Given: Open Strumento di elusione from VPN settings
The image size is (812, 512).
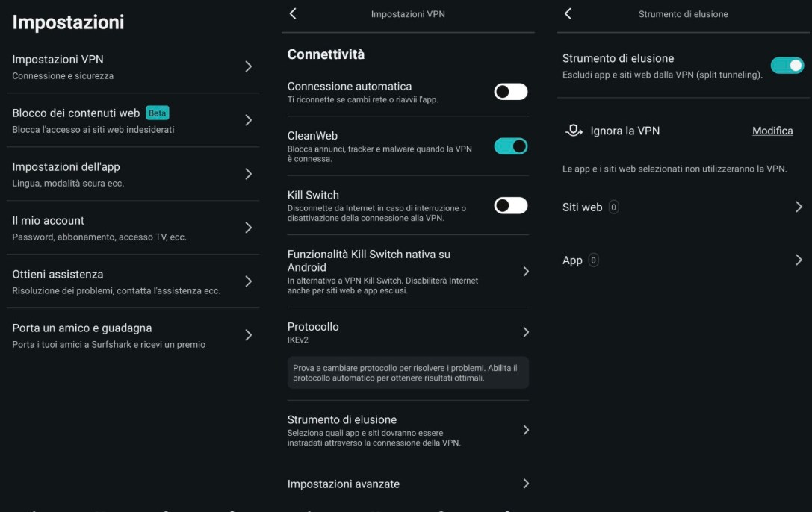Looking at the screenshot, I should pyautogui.click(x=408, y=429).
